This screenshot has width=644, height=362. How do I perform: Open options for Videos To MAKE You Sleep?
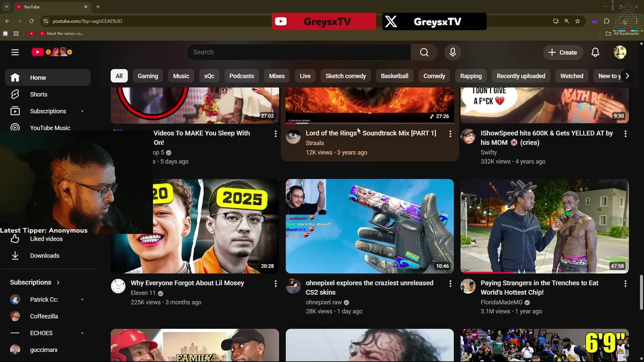(x=275, y=134)
